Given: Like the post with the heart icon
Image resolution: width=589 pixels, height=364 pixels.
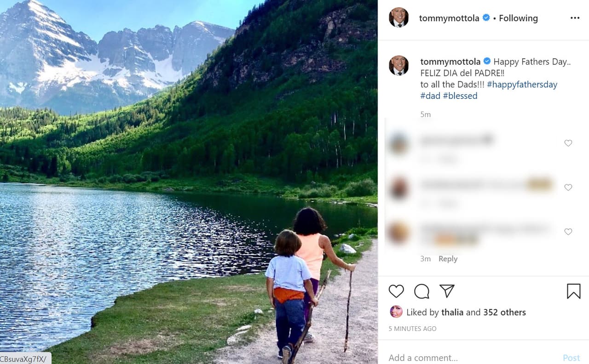Looking at the screenshot, I should pos(396,291).
